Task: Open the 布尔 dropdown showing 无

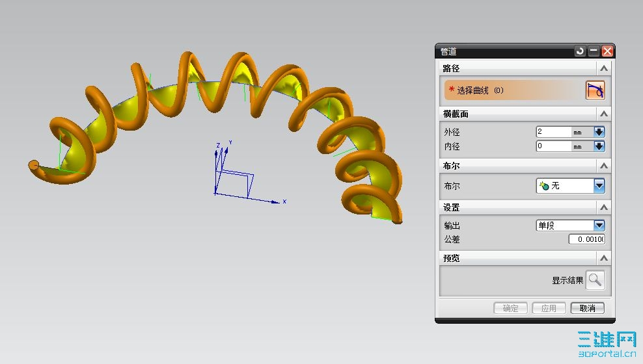Action: (570, 186)
